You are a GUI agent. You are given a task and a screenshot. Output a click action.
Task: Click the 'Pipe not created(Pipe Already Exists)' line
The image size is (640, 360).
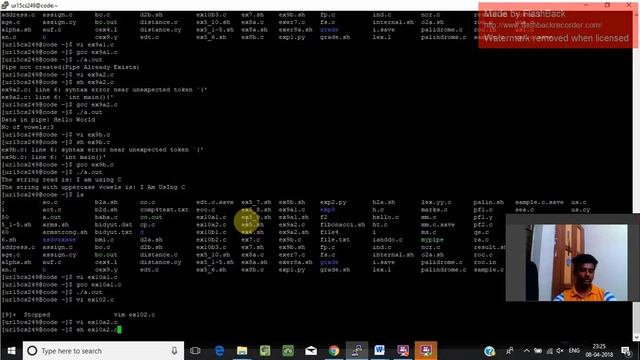pyautogui.click(x=70, y=67)
